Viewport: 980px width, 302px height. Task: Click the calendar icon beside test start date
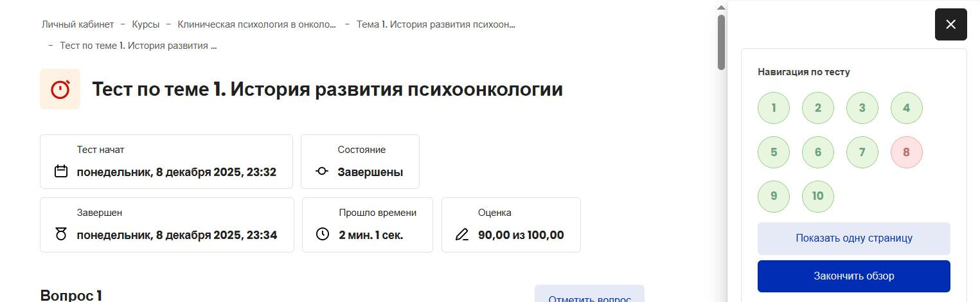coord(61,172)
